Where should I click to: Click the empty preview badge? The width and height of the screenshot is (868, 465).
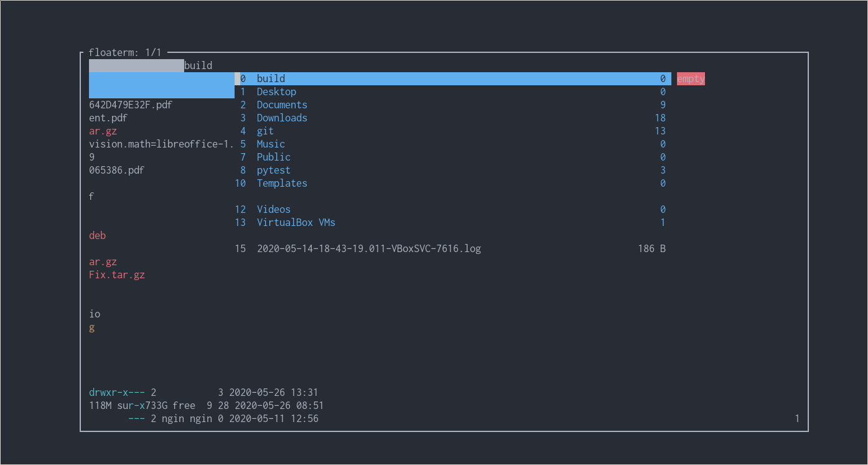pyautogui.click(x=690, y=78)
